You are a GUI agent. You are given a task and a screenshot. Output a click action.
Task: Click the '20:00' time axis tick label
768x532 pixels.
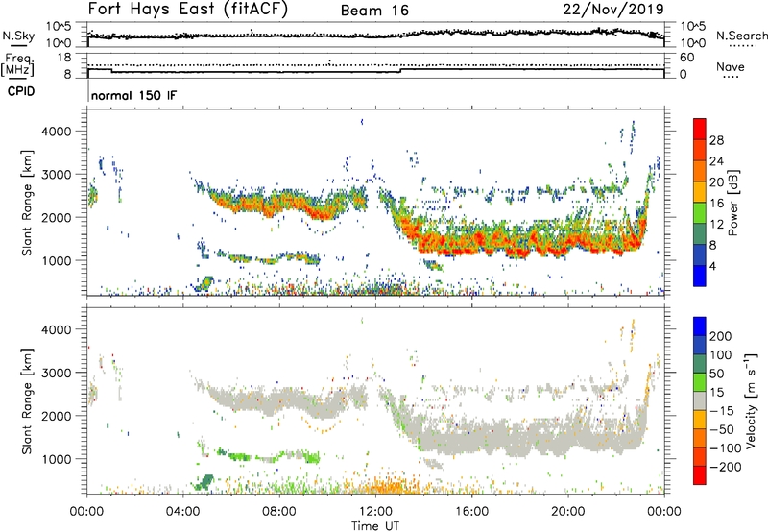568,512
